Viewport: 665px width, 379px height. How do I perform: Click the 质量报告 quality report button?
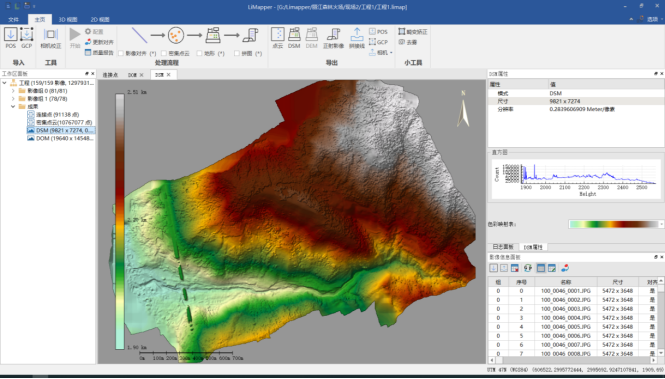click(99, 53)
